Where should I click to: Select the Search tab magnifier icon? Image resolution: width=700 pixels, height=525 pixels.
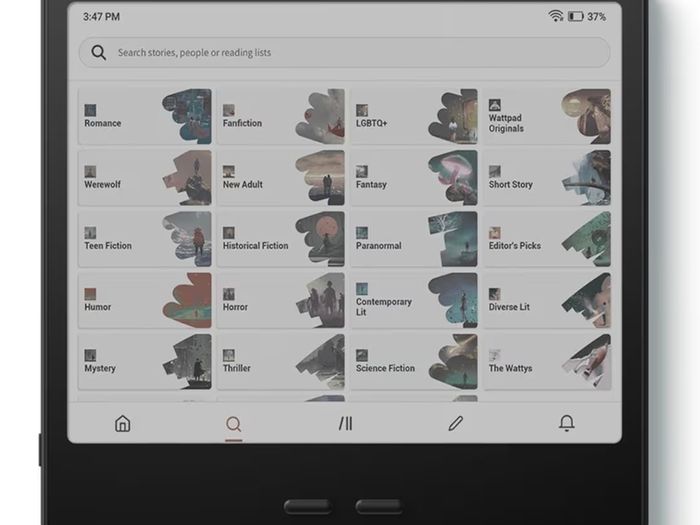233,424
